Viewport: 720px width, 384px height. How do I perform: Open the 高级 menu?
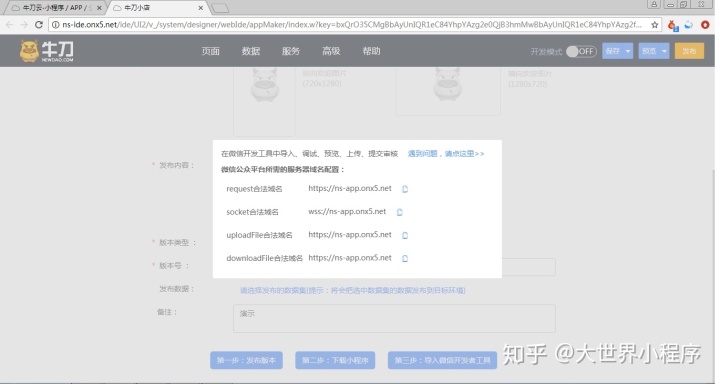(331, 51)
